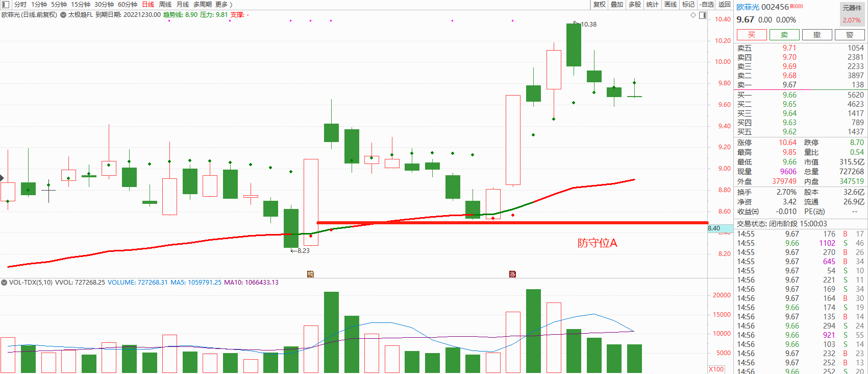This screenshot has height=374, width=868.
Task: Click the diamond marker icon above the chart
Action: (693, 15)
